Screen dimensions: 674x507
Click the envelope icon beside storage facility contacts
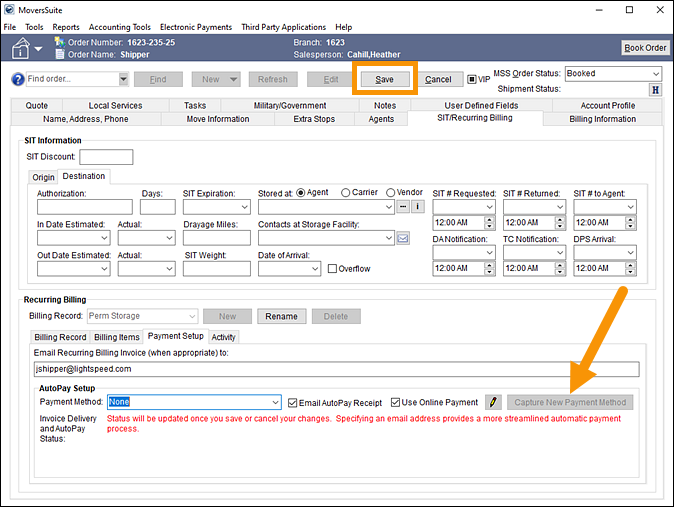[403, 238]
